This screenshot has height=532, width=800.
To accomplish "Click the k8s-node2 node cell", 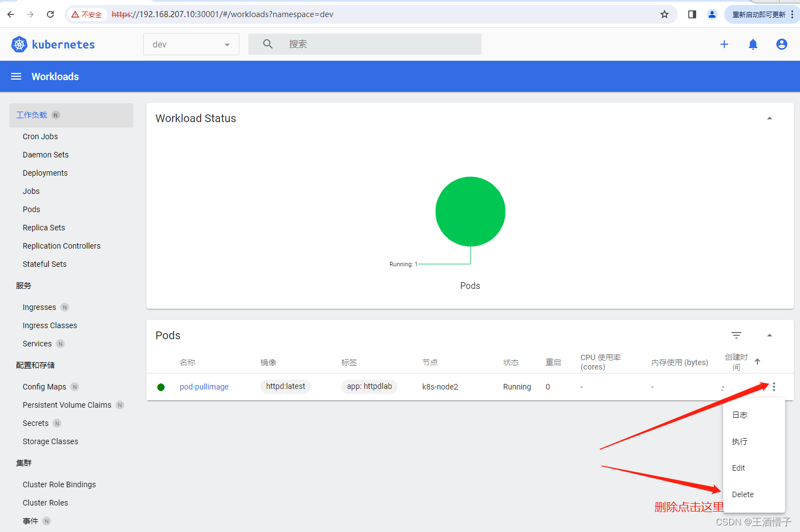I will [440, 387].
